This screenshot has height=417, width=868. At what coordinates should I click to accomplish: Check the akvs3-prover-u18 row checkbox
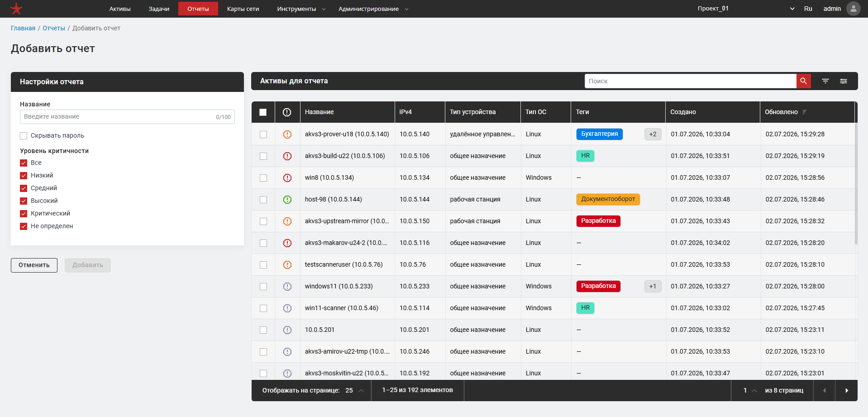click(263, 134)
